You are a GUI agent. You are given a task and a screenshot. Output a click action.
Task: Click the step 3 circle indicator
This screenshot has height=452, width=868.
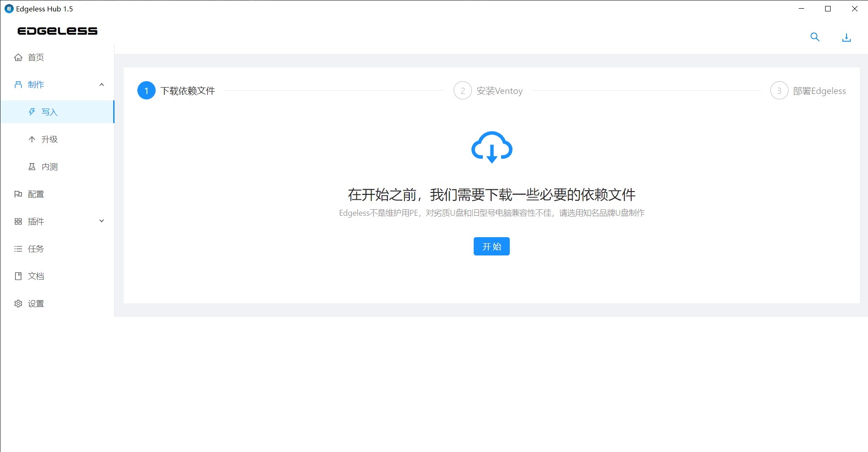click(779, 91)
